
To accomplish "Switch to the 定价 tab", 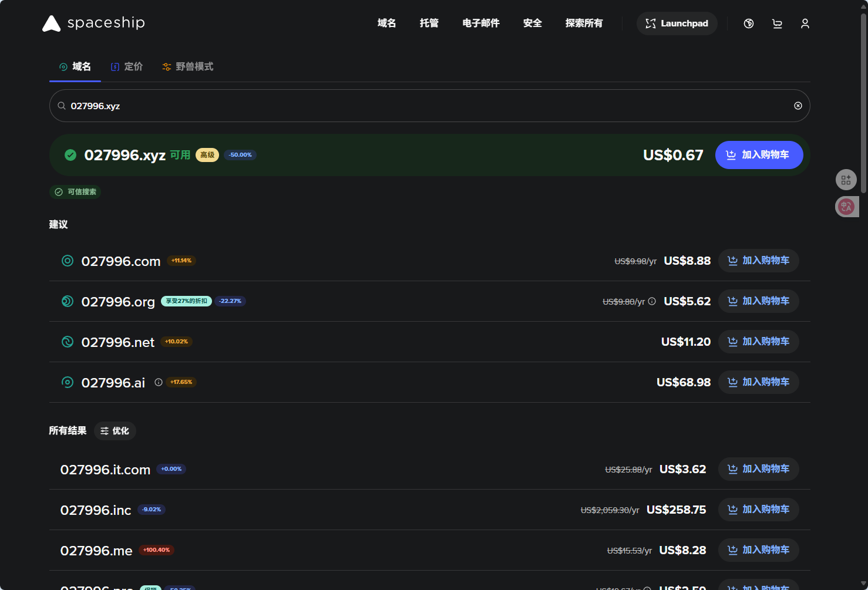I will point(127,67).
